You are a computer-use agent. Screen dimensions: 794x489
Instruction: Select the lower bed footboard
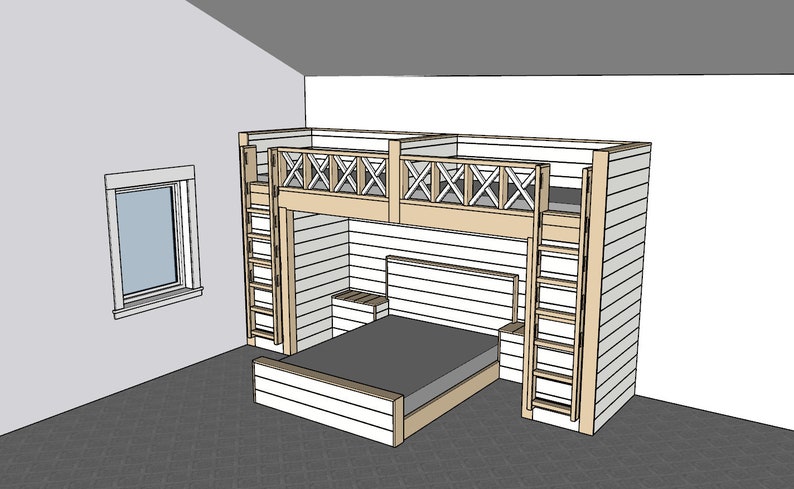(328, 400)
